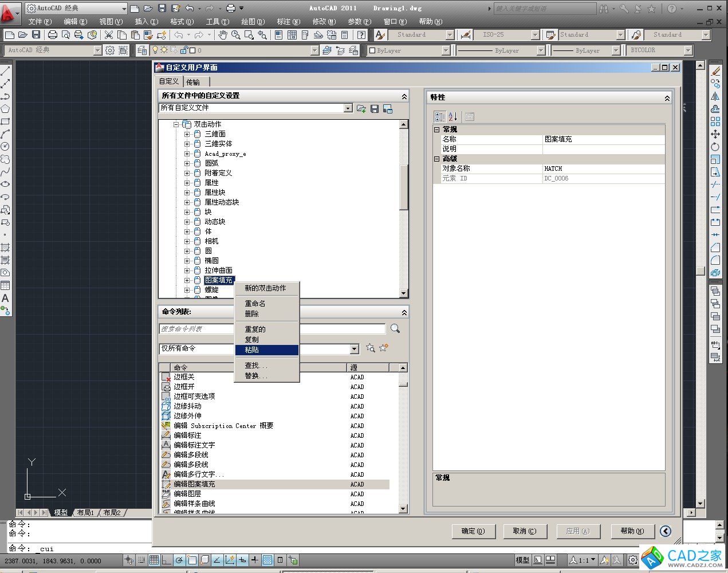Toggle dynamic input in status bar
Screen dimensions: 728x573
click(x=242, y=560)
